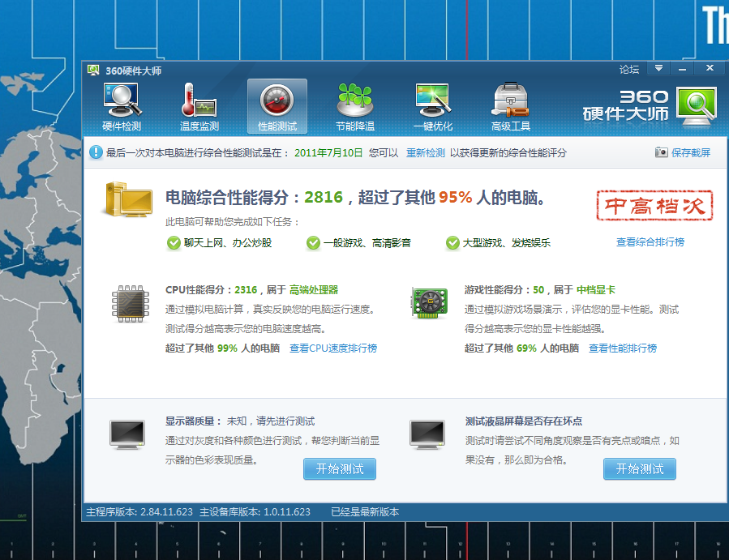Click the 95% overall percentile value
This screenshot has width=729, height=560.
pos(455,198)
